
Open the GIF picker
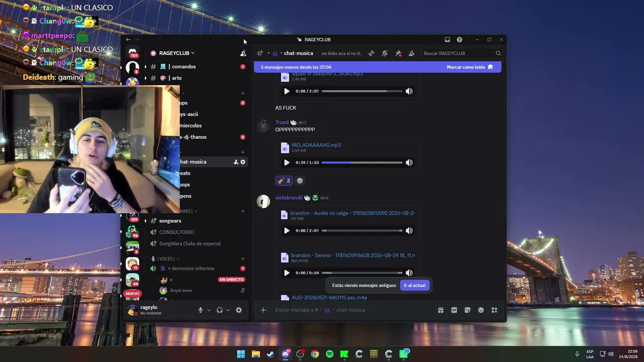click(454, 310)
